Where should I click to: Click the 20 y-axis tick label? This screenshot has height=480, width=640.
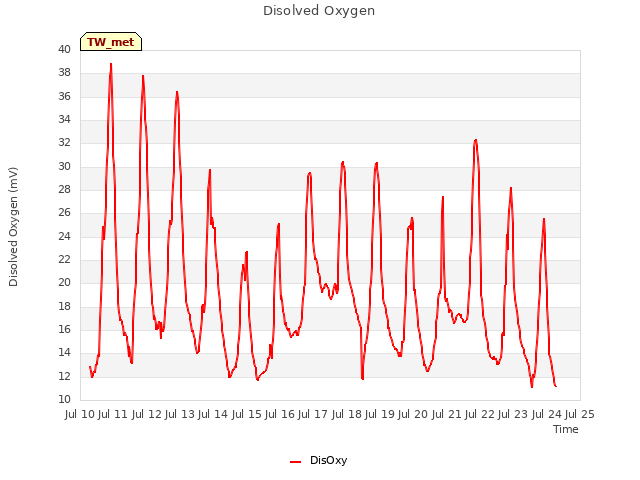coord(64,282)
